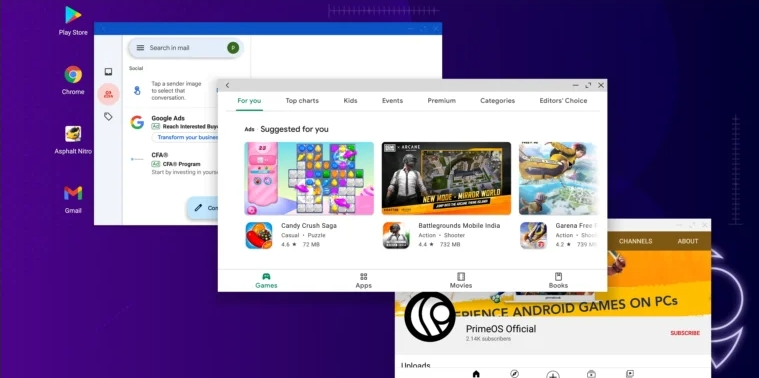Open the Events tab in Play Store
Image resolution: width=759 pixels, height=378 pixels.
tap(392, 101)
